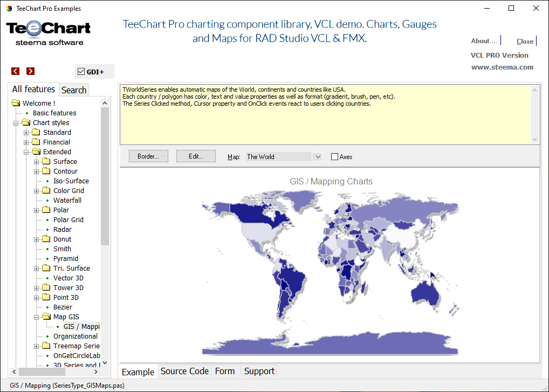Select the Vector 3D tree item
The width and height of the screenshot is (549, 392).
coord(68,278)
